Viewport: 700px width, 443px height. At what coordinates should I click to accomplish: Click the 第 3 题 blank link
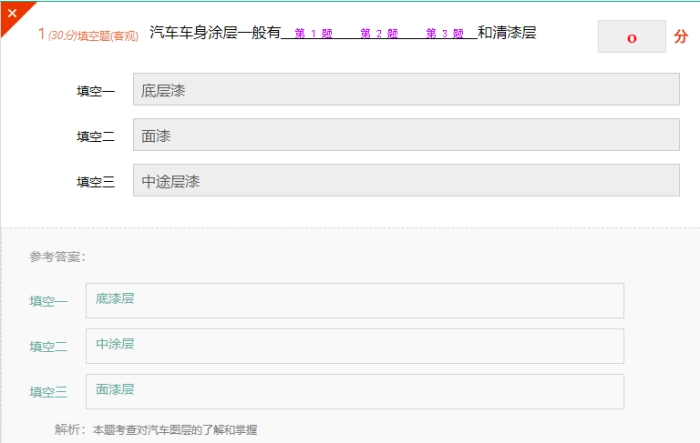(x=444, y=34)
